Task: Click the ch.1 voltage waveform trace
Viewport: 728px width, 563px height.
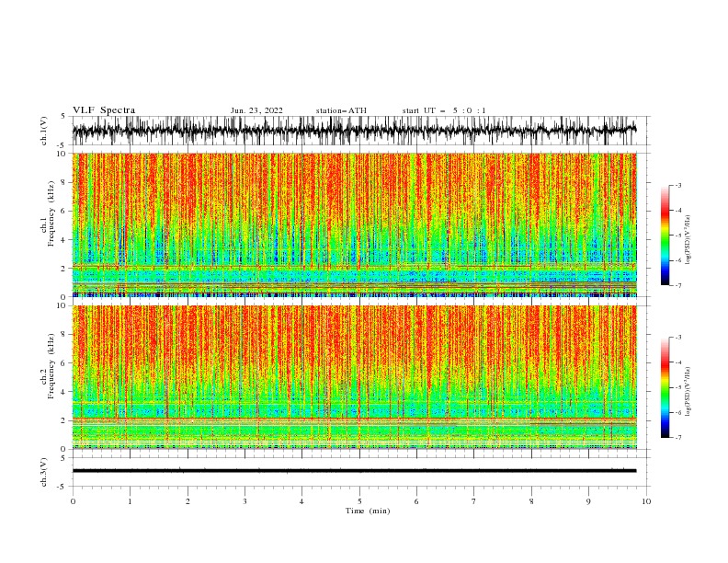Action: coord(354,131)
